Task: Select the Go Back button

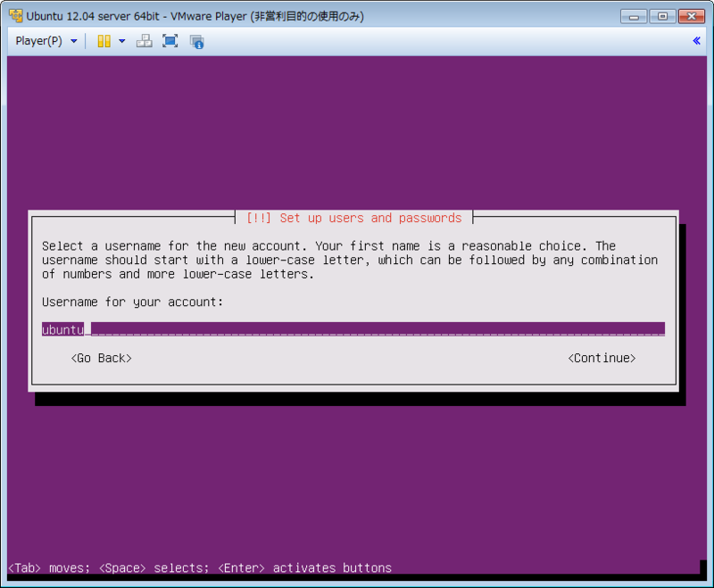Action: [101, 358]
